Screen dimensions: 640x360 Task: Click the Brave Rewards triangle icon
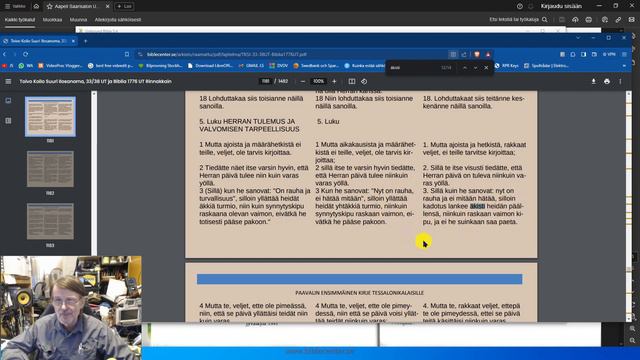(488, 54)
